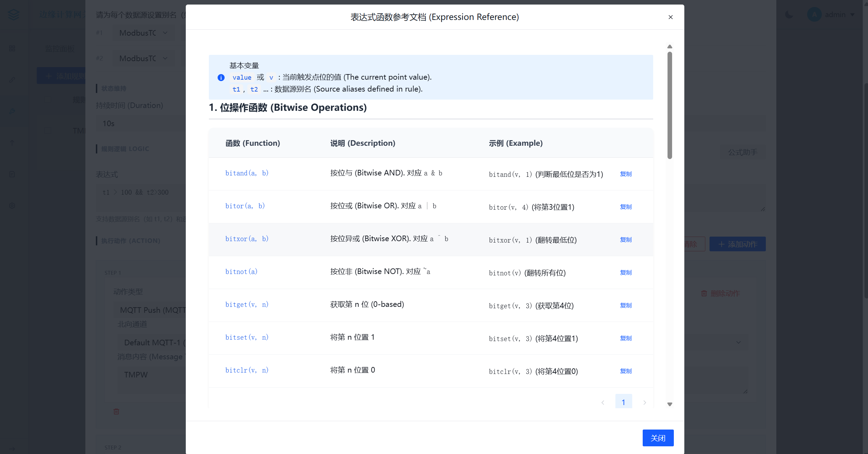Click the 删除动作 button

(x=721, y=293)
